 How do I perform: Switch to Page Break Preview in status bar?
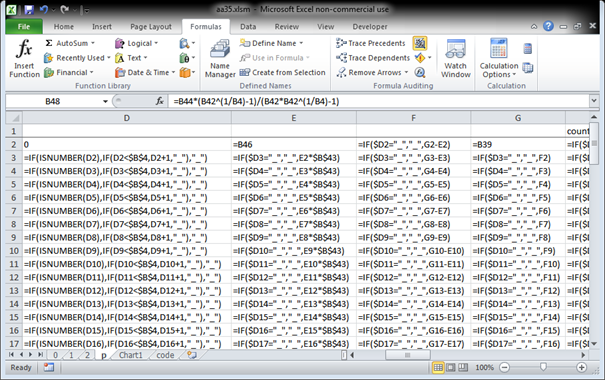[463, 367]
